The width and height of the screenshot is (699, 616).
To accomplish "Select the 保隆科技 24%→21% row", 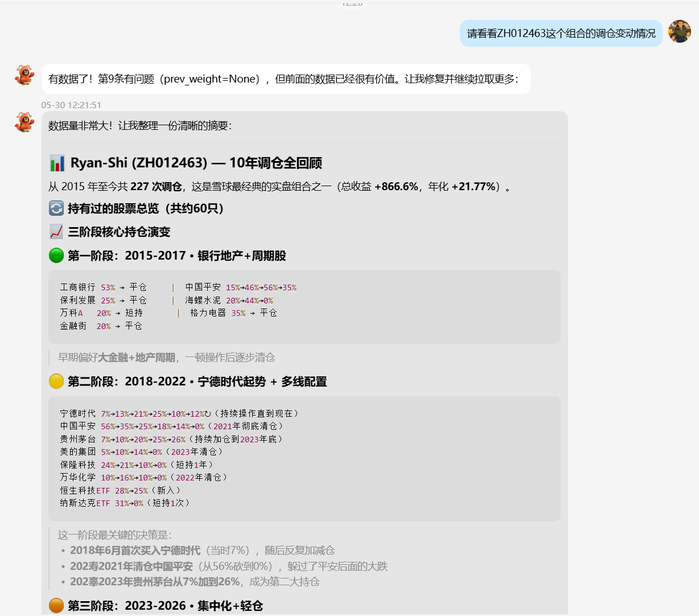I will [137, 465].
